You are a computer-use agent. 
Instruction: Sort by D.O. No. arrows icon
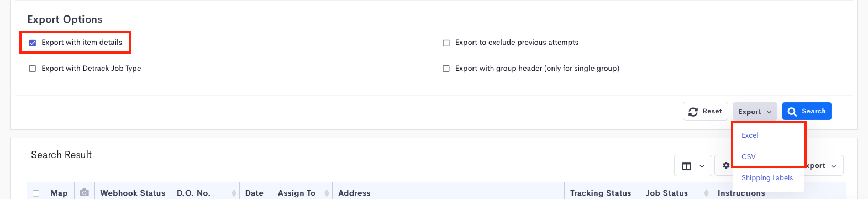234,193
